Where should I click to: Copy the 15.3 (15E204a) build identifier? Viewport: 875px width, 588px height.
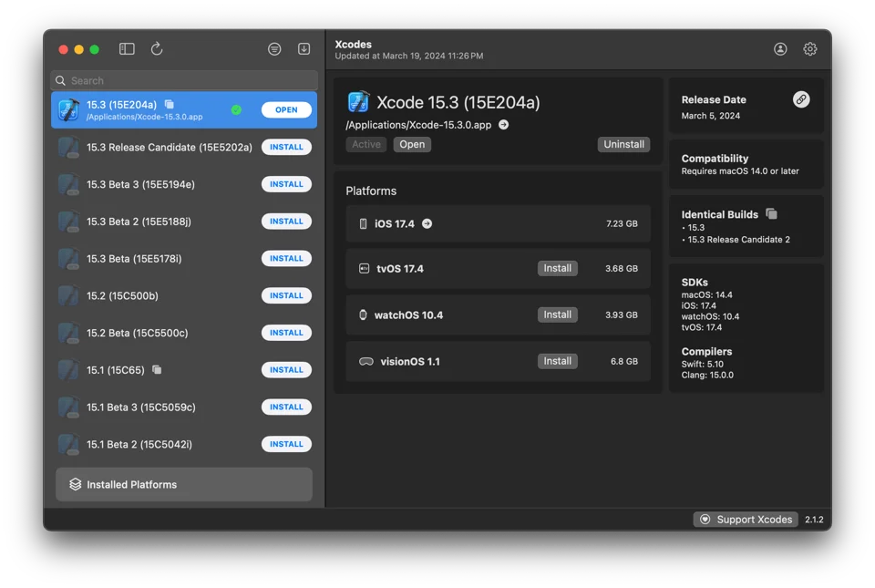pos(170,104)
